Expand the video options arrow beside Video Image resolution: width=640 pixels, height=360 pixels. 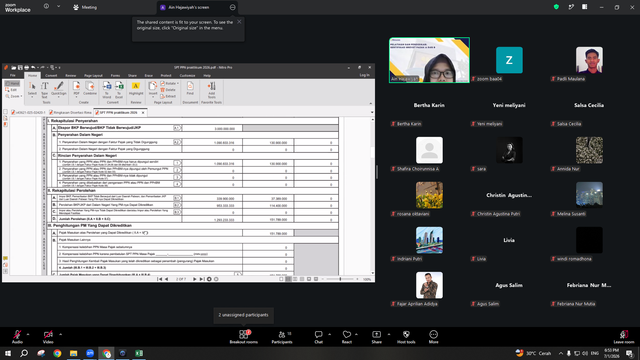(60, 334)
